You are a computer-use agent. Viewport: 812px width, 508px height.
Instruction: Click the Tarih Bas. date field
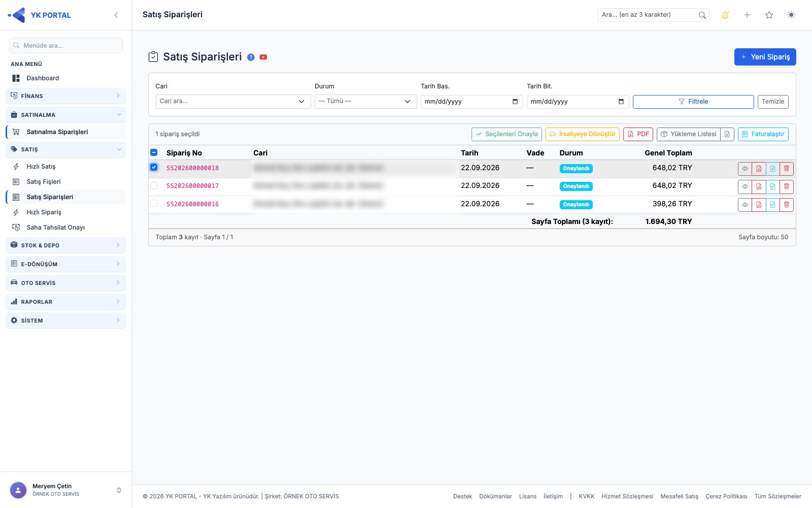pyautogui.click(x=472, y=102)
